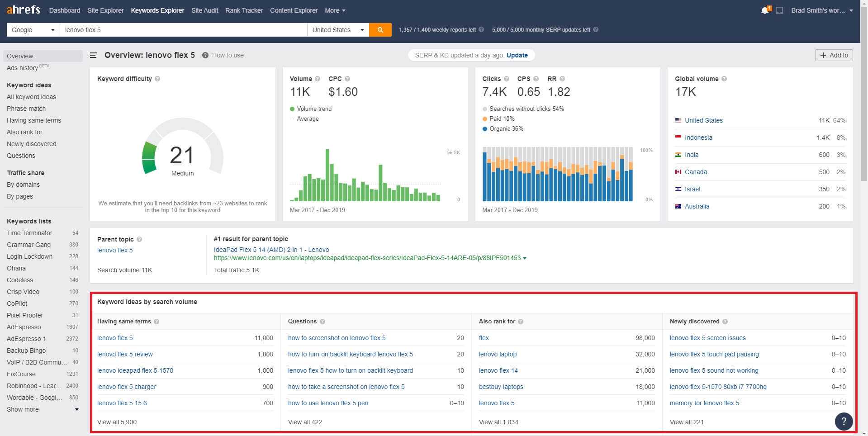
Task: Open the Google search engine dropdown
Action: (33, 30)
